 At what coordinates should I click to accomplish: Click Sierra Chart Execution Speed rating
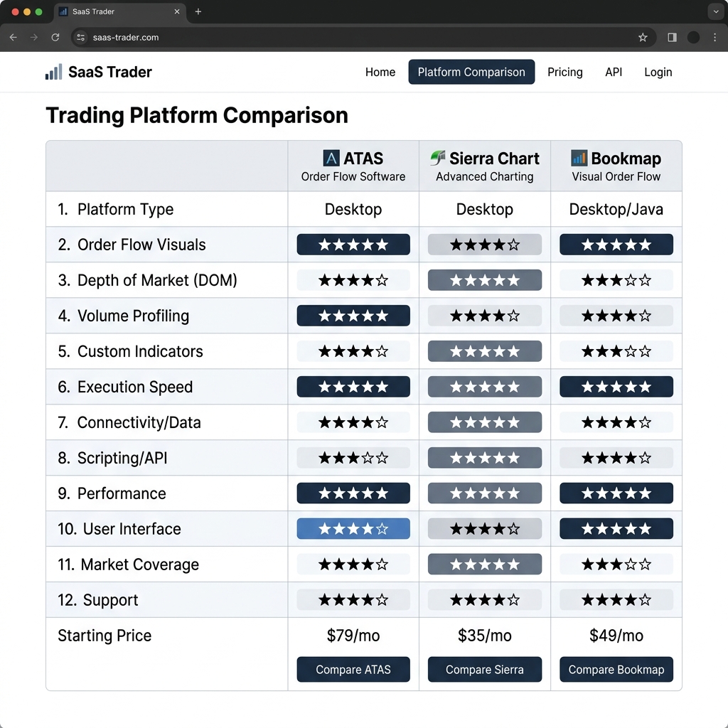coord(485,386)
